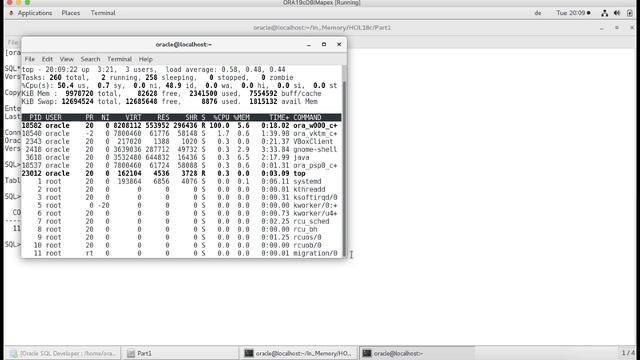Click the power/battery icon in top panel
640x360 pixels.
(629, 13)
